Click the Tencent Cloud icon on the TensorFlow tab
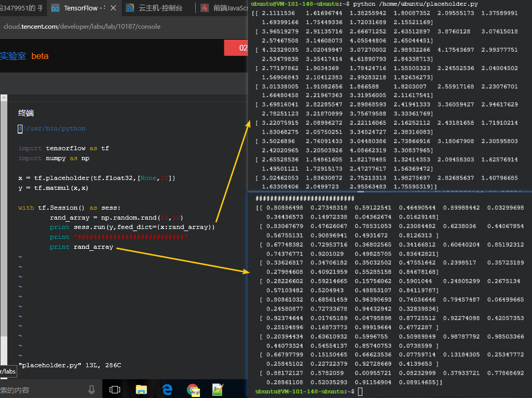 point(55,8)
